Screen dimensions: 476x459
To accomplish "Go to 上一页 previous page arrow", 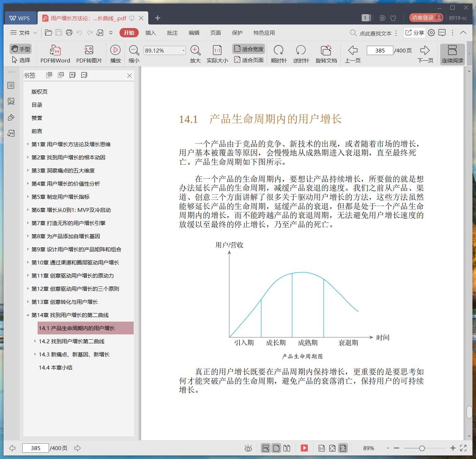I will pos(353,54).
